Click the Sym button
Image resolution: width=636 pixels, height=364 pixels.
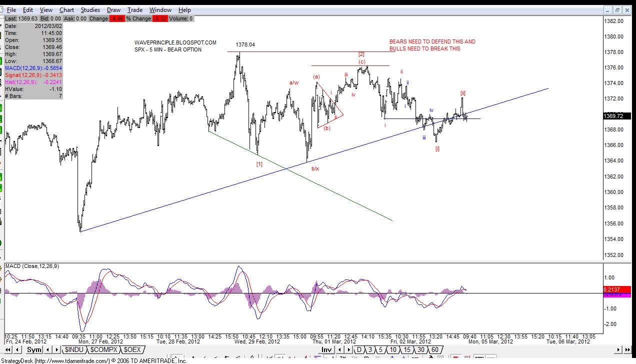click(x=34, y=350)
